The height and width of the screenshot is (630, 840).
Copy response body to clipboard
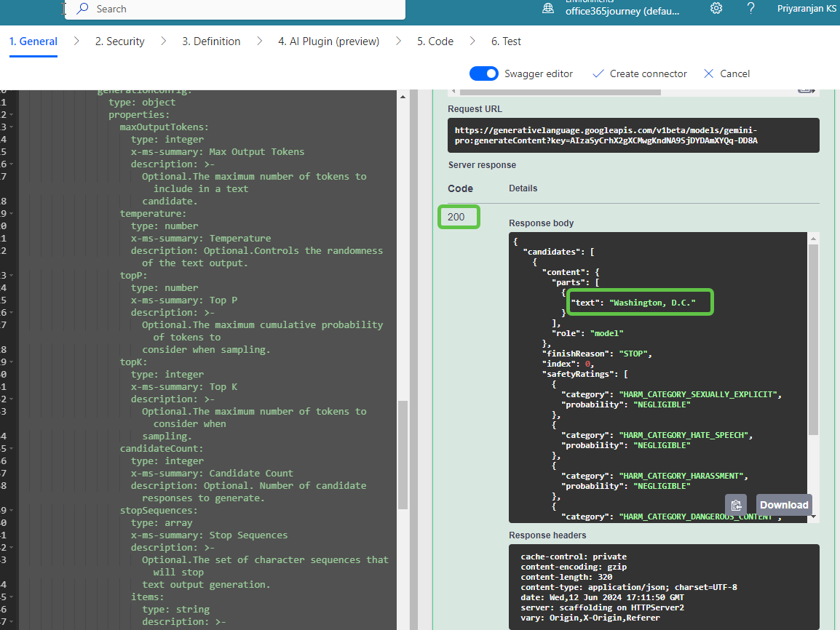pos(736,505)
